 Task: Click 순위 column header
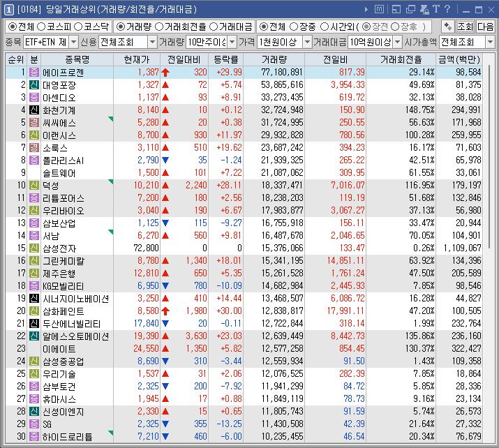click(16, 59)
